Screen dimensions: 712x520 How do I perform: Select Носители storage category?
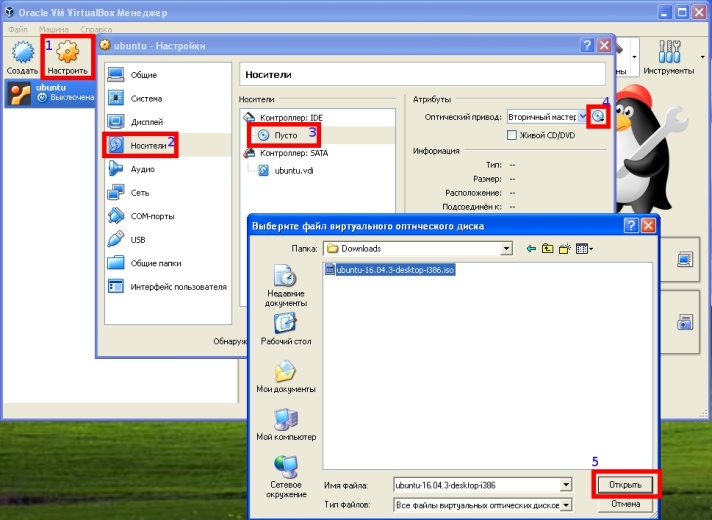tap(168, 145)
